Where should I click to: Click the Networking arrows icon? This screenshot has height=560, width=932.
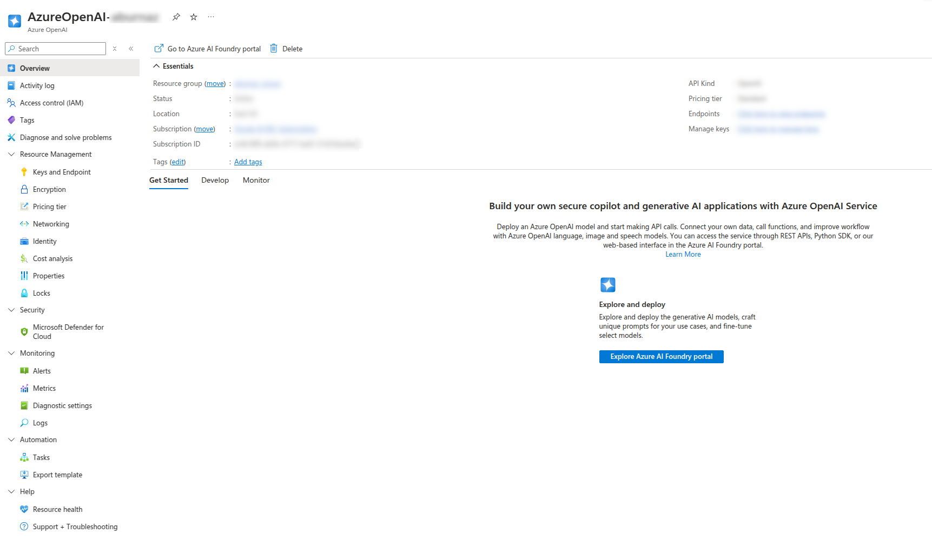(x=24, y=224)
